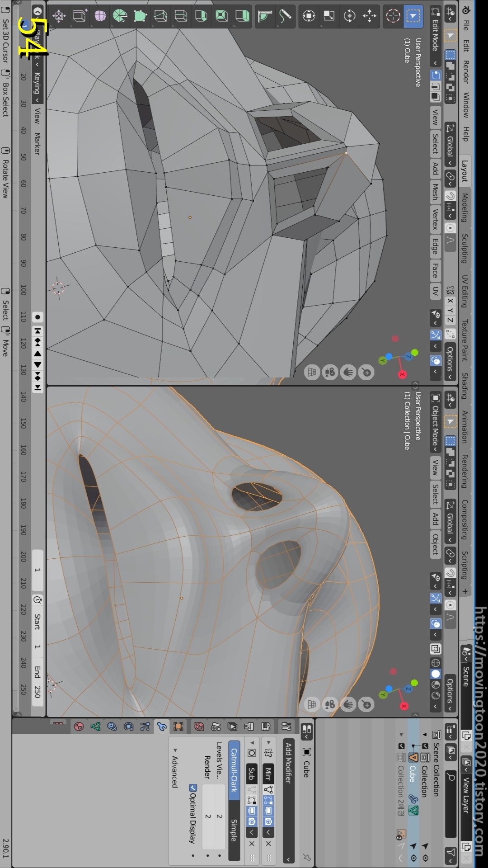Toggle Subdivision modifier render camera visibility

coord(252,821)
